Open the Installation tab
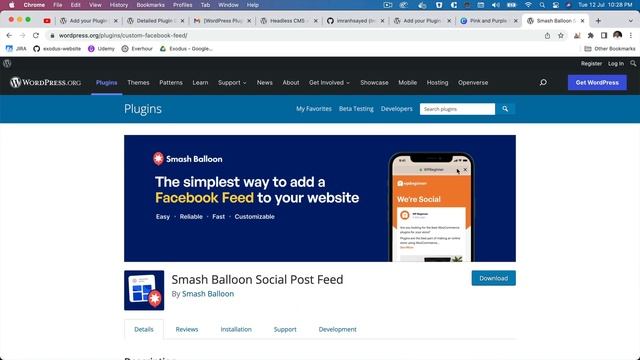This screenshot has width=640, height=360. point(236,329)
